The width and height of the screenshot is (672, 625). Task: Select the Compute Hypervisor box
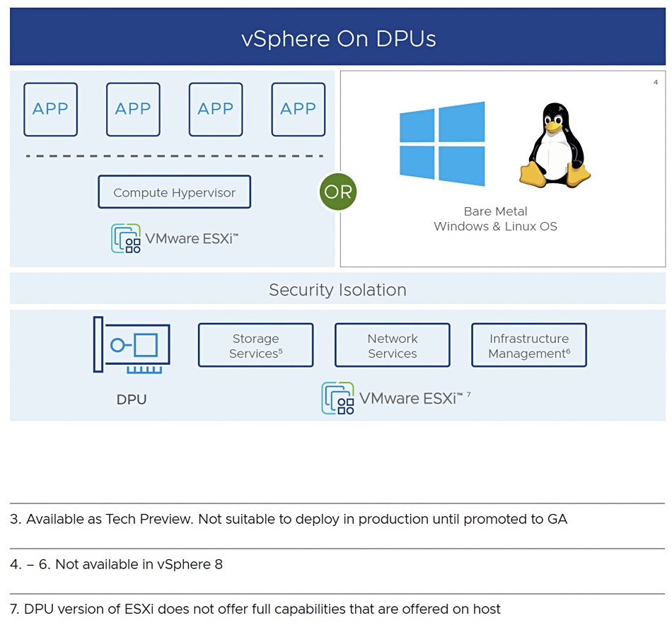pyautogui.click(x=175, y=192)
